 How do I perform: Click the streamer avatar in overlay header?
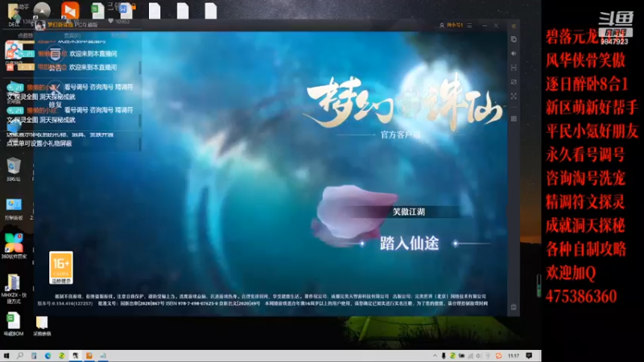(x=39, y=26)
